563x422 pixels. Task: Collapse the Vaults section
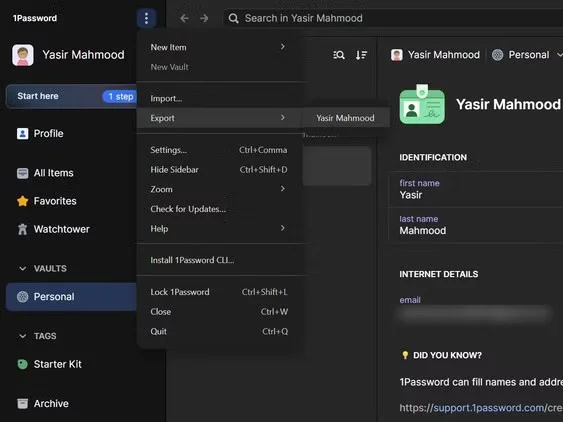pos(22,269)
